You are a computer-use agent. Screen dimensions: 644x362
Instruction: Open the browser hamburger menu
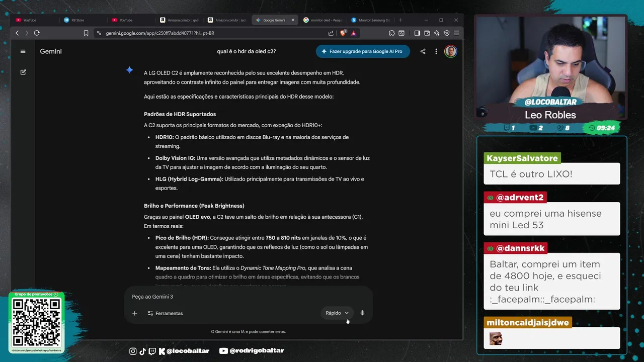[456, 33]
